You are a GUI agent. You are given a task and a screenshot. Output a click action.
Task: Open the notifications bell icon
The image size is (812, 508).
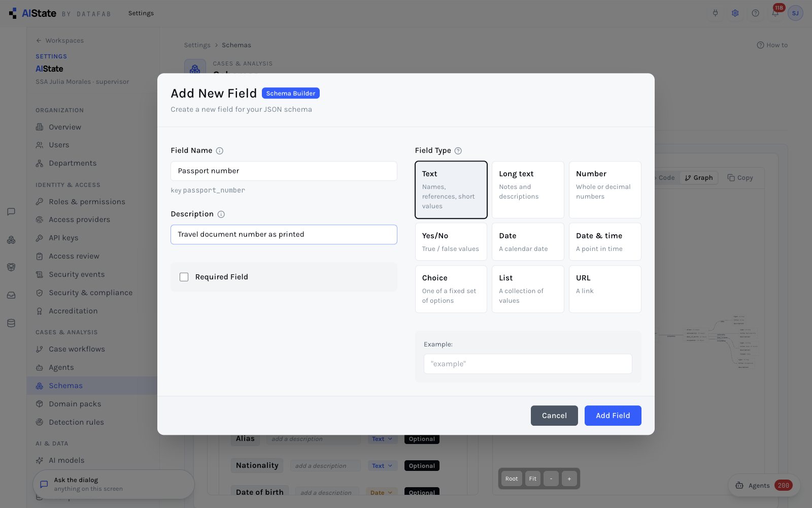[x=775, y=13]
